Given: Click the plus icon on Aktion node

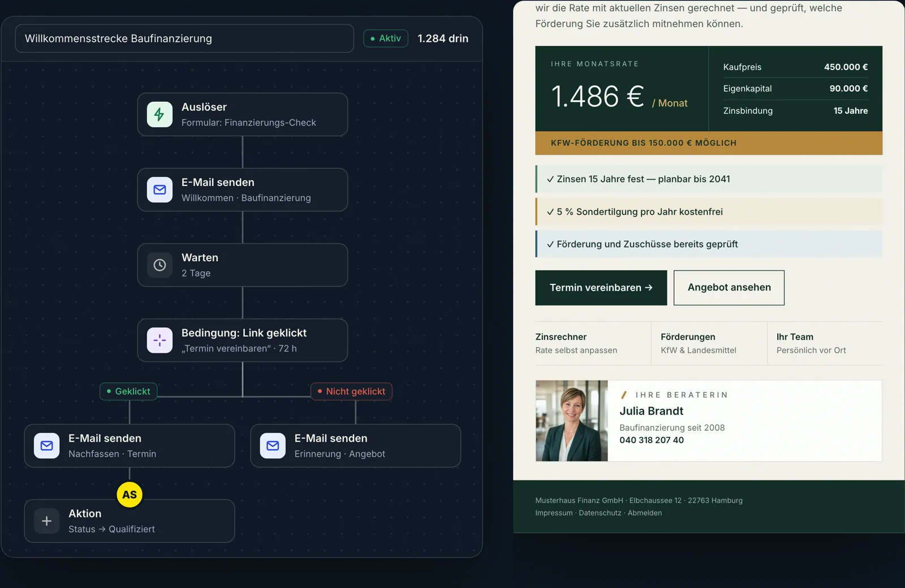Looking at the screenshot, I should coord(46,521).
